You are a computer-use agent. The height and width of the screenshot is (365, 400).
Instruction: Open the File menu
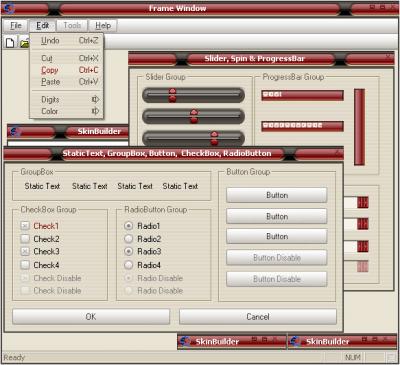tap(16, 26)
